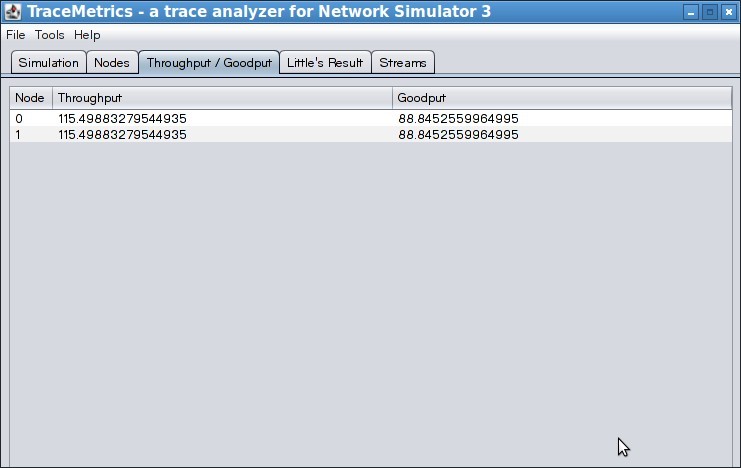Click the Node column header
Screen dimensions: 741x468
[30, 98]
